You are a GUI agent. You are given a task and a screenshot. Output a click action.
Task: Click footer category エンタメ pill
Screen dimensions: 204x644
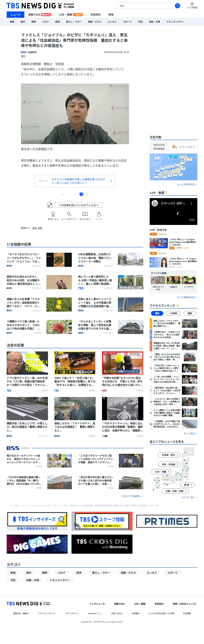coord(152,573)
